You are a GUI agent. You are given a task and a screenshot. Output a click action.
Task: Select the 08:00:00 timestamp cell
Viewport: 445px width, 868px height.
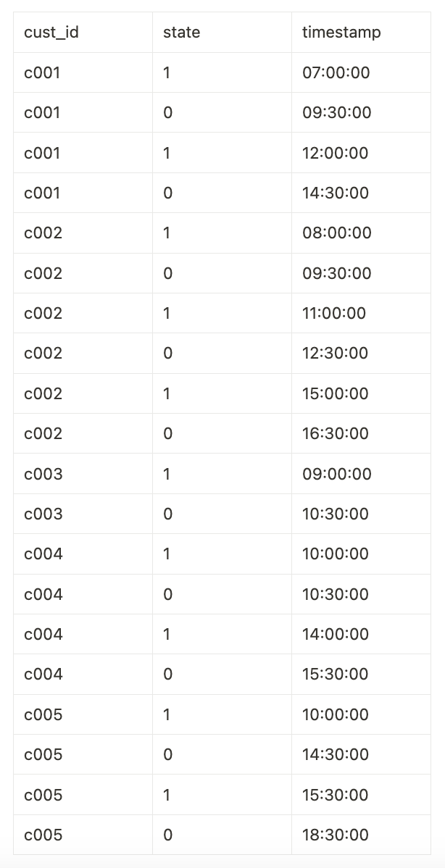pos(336,233)
